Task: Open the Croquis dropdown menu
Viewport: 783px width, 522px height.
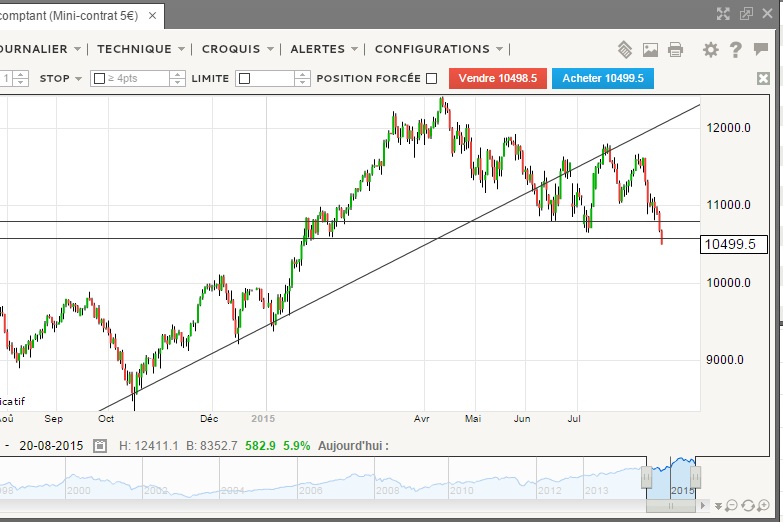Action: 237,49
